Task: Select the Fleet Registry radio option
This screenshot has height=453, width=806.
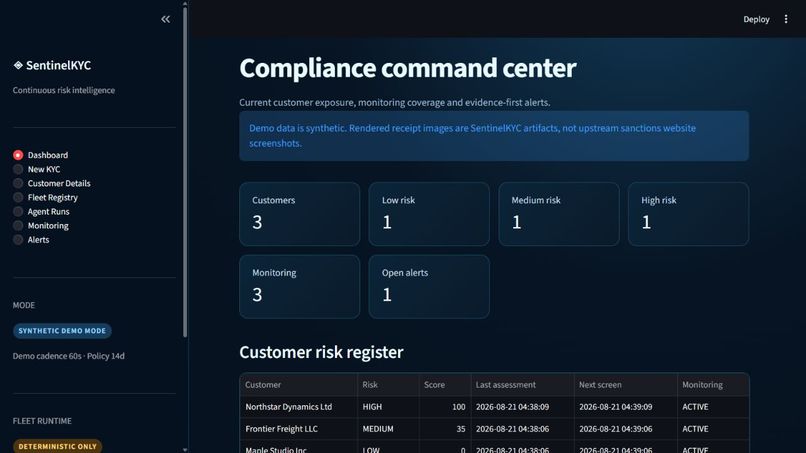Action: [x=46, y=197]
